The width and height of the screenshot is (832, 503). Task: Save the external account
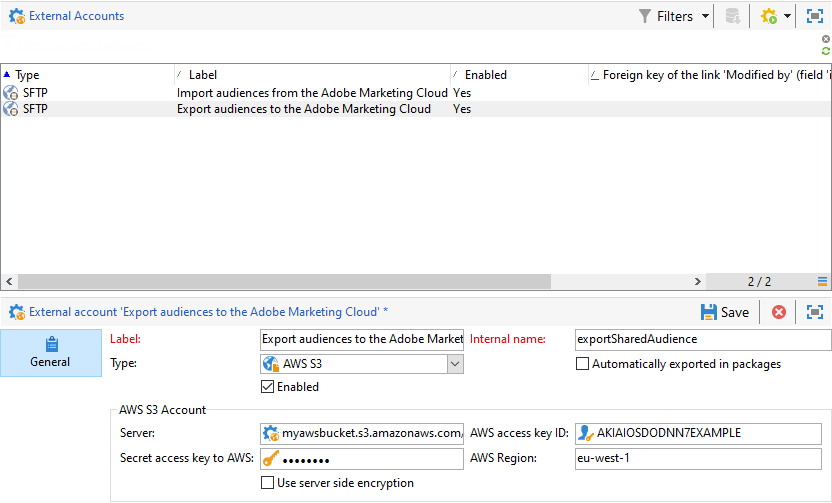tap(725, 312)
